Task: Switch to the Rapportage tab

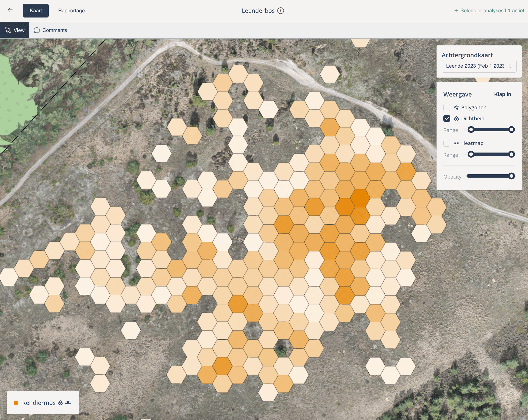Action: pos(71,11)
